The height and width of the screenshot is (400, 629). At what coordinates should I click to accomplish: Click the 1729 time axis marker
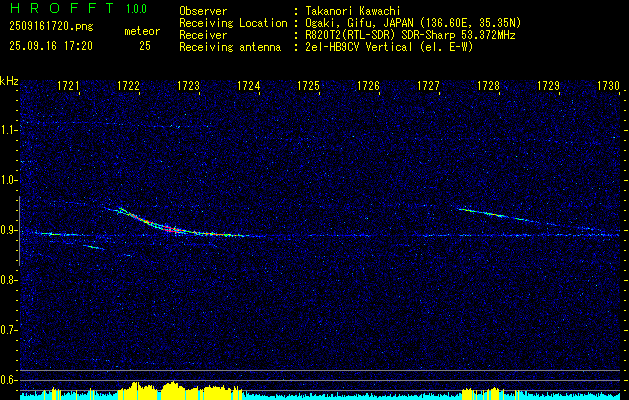click(548, 85)
